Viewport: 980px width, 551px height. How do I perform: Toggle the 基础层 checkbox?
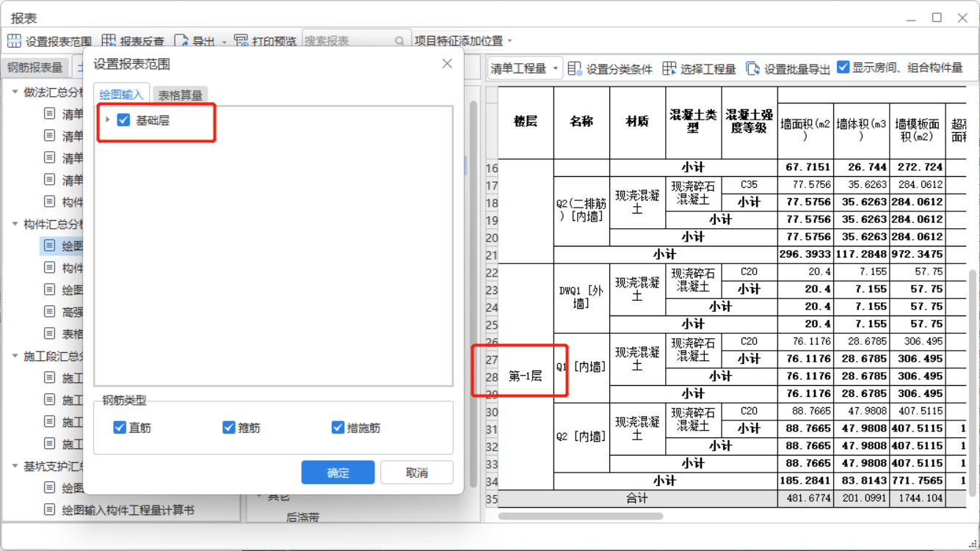click(x=123, y=120)
